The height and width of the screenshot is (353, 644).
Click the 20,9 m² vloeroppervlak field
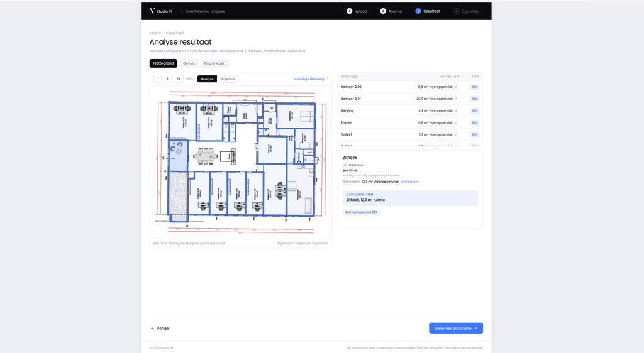point(437,99)
